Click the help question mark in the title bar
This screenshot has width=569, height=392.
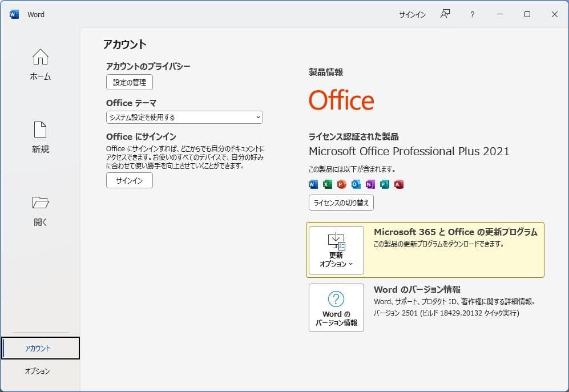472,14
